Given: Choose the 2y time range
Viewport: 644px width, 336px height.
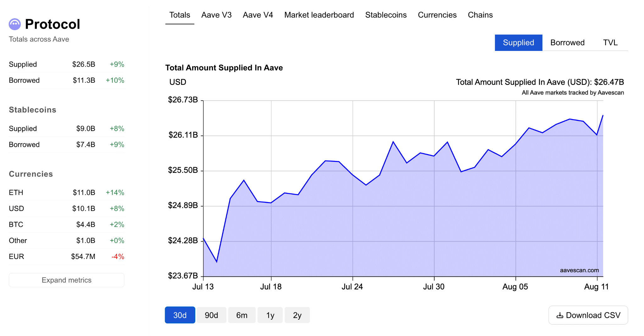Looking at the screenshot, I should [297, 315].
